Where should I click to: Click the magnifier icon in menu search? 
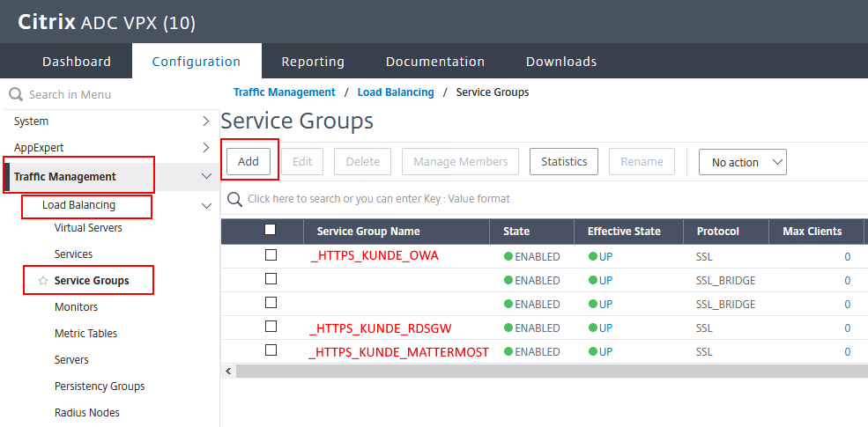16,94
